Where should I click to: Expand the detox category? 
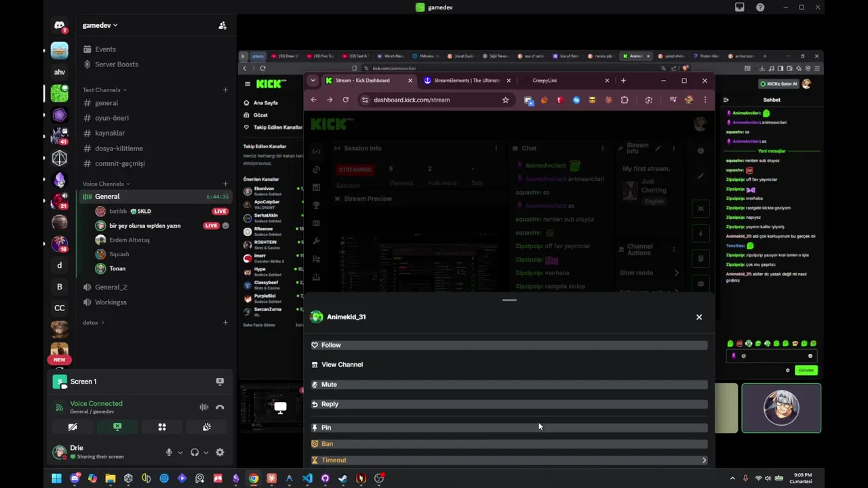click(93, 323)
